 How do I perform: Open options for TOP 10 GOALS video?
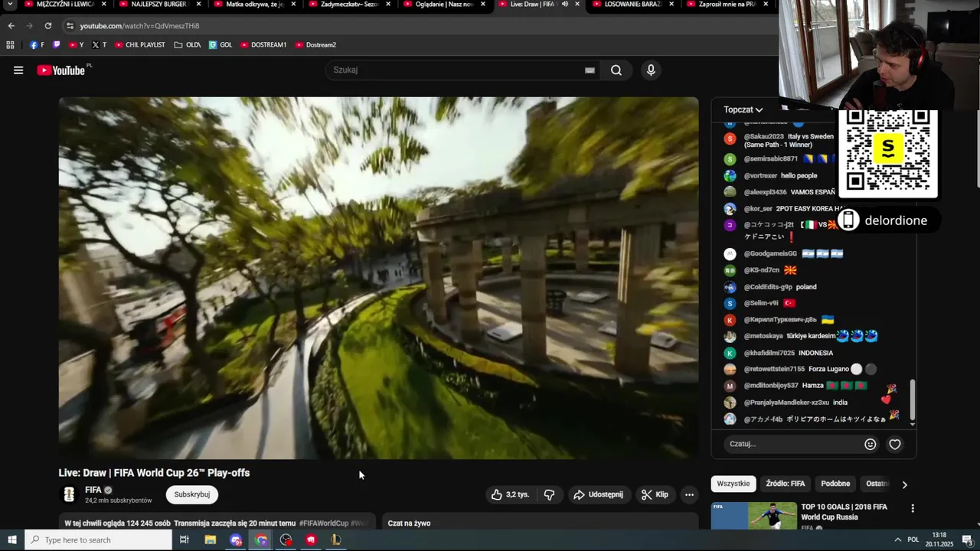(912, 508)
